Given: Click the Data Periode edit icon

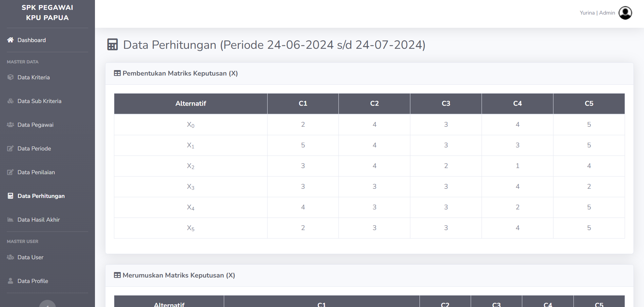Looking at the screenshot, I should pyautogui.click(x=11, y=148).
